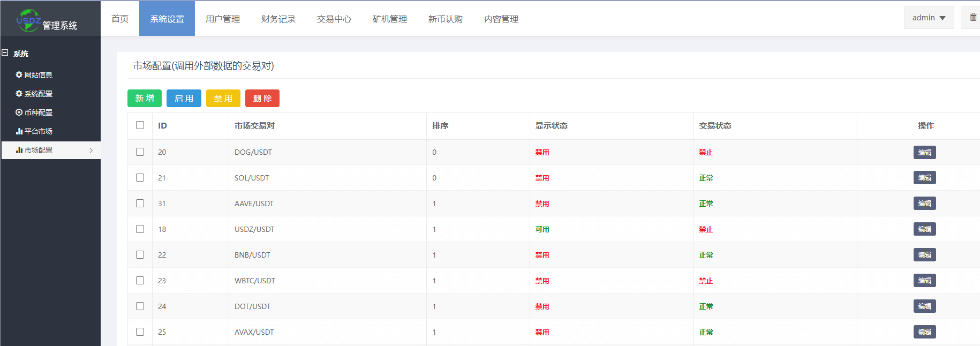The image size is (980, 346).
Task: Open the admin user dropdown
Action: [x=929, y=18]
